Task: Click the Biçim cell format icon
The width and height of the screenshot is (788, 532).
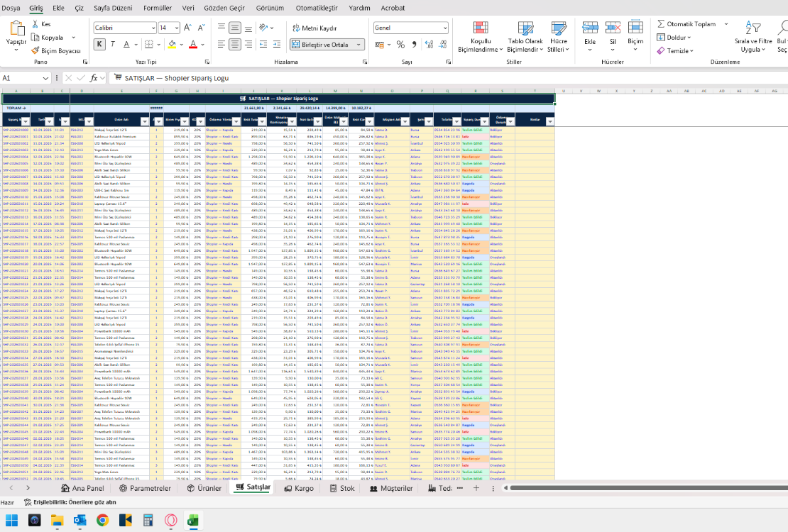Action: click(x=635, y=28)
